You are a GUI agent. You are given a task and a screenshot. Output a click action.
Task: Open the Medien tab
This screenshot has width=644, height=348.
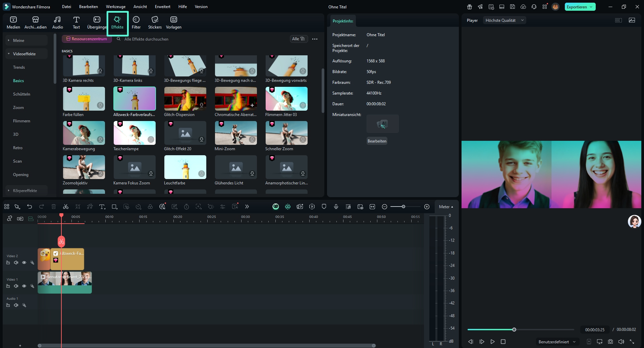tap(13, 22)
